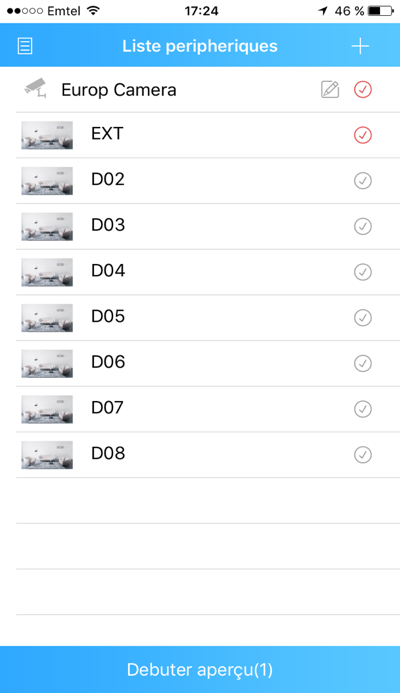The height and width of the screenshot is (693, 400).
Task: Deselect the EXT channel checkmark
Action: [x=363, y=135]
